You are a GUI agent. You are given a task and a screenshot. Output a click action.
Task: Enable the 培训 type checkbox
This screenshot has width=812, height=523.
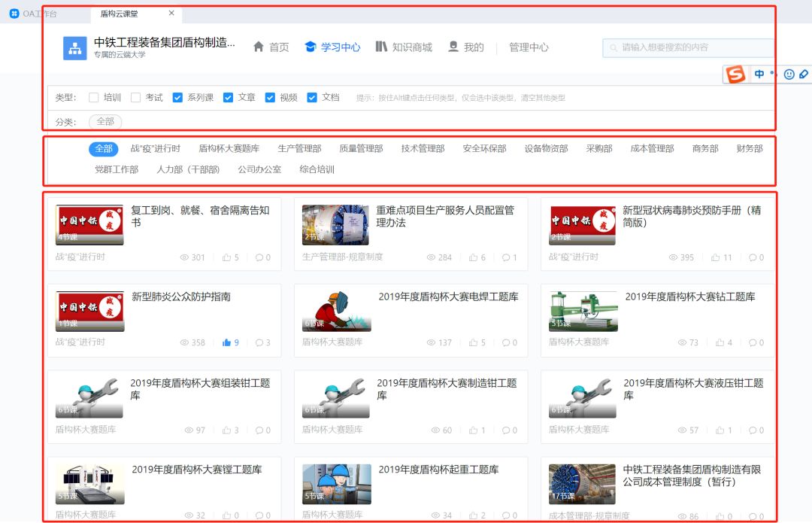pyautogui.click(x=94, y=97)
